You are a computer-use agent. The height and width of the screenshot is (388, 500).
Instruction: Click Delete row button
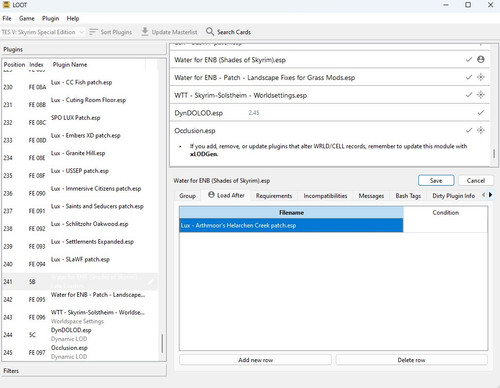[411, 360]
